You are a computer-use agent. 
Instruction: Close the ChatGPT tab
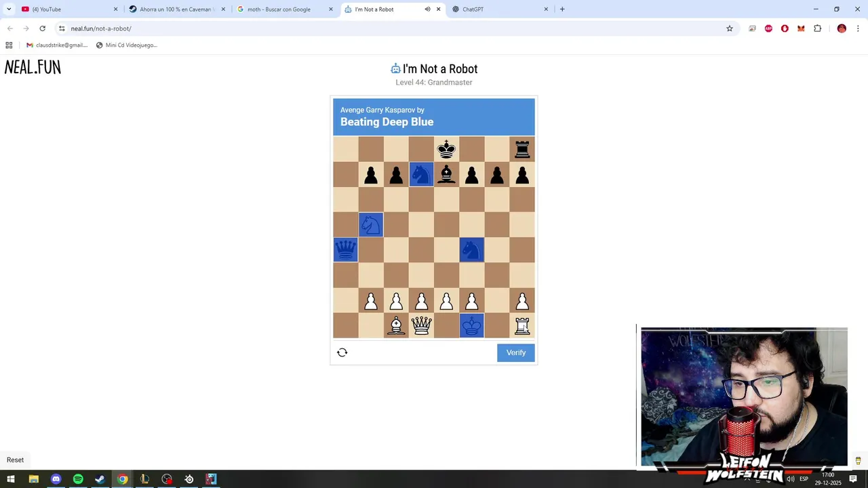coord(546,9)
